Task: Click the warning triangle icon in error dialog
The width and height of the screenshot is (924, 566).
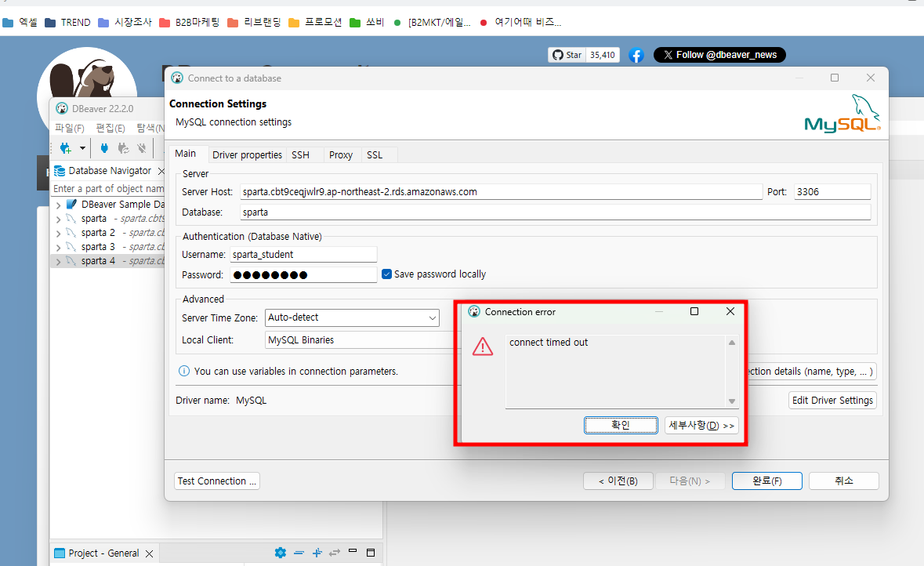Action: coord(483,346)
